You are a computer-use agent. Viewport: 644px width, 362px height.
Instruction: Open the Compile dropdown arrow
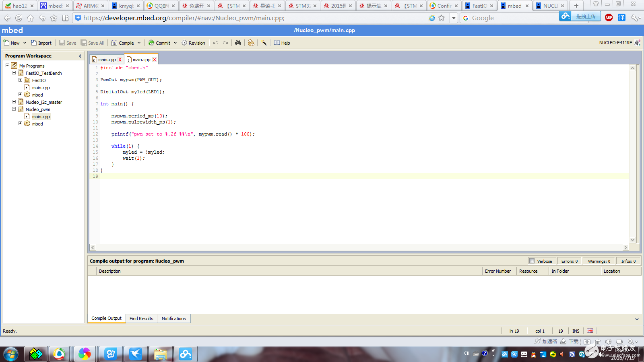pos(139,43)
